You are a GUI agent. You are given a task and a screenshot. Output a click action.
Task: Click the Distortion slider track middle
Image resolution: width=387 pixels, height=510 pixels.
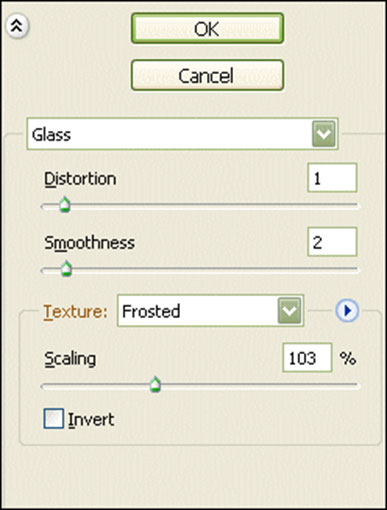(x=200, y=206)
